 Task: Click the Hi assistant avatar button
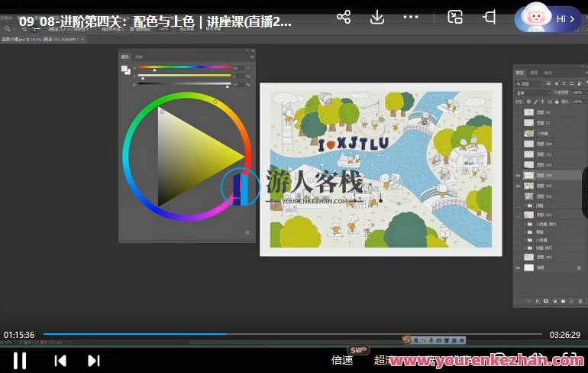pos(548,18)
